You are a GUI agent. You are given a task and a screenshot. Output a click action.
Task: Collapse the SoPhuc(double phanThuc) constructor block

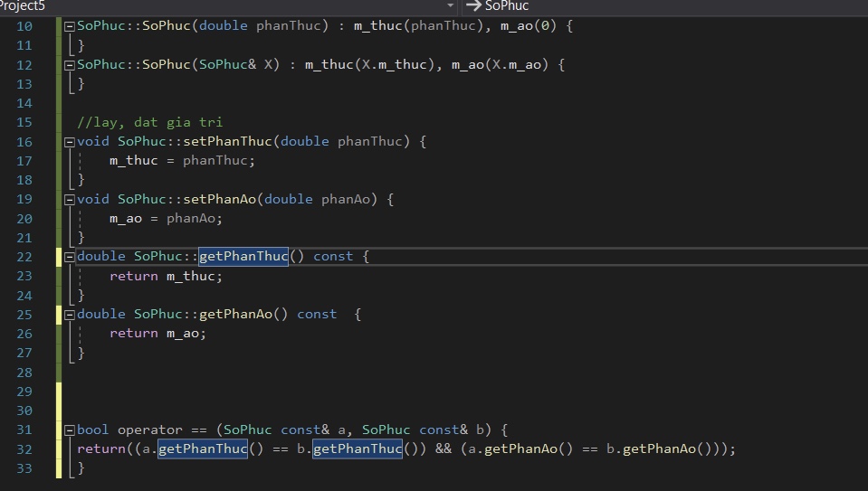click(70, 26)
